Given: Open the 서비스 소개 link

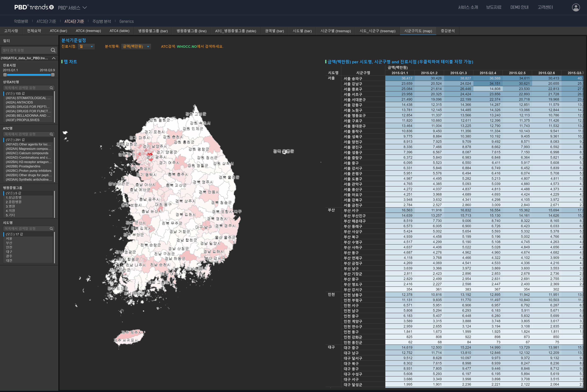Looking at the screenshot, I should 468,7.
